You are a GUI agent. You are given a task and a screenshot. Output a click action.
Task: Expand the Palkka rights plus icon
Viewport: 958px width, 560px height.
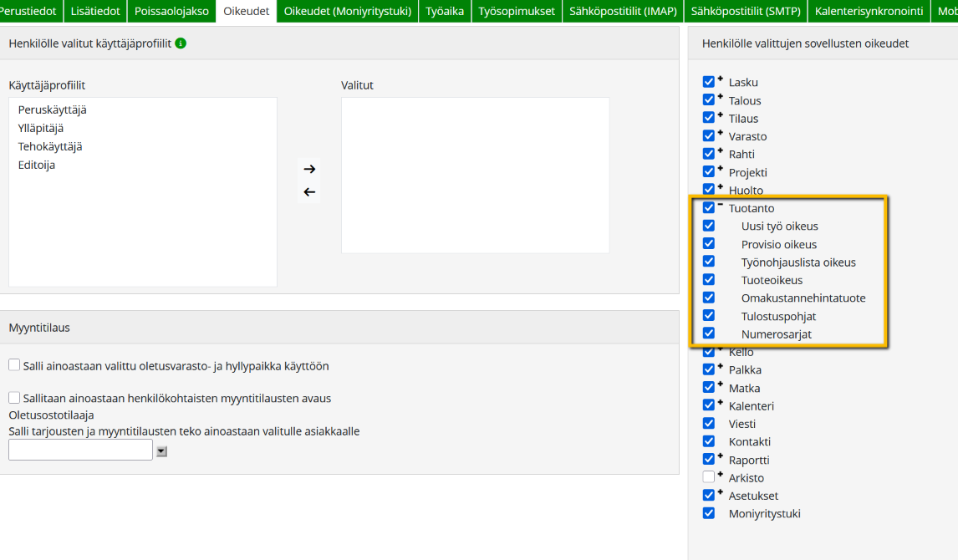click(x=721, y=366)
